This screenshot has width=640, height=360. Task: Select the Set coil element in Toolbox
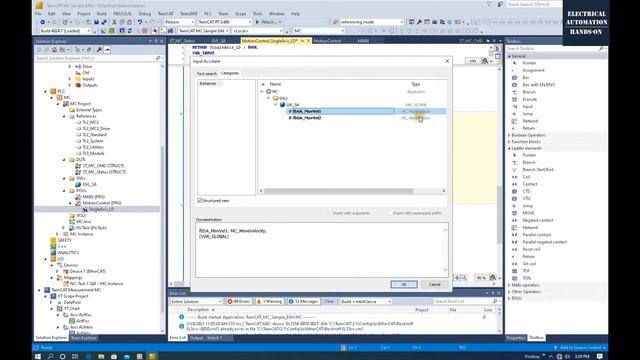pyautogui.click(x=529, y=264)
